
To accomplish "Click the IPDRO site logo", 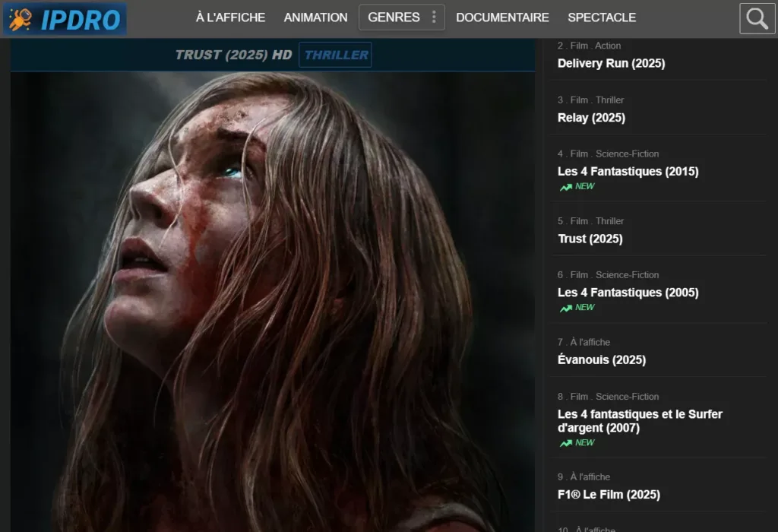I will point(64,19).
